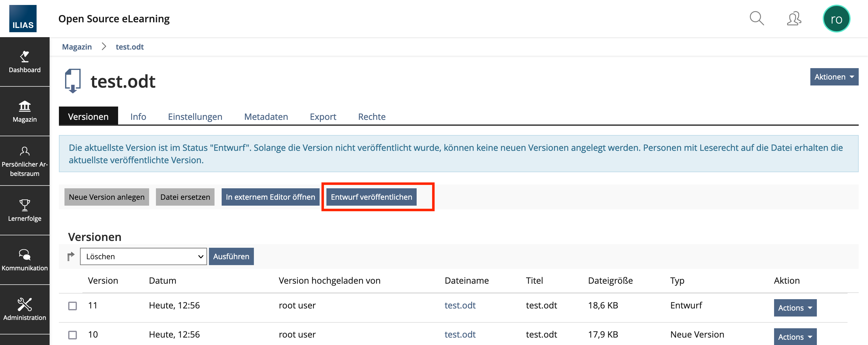Open the Löschen action select box
The height and width of the screenshot is (345, 868).
click(x=143, y=256)
